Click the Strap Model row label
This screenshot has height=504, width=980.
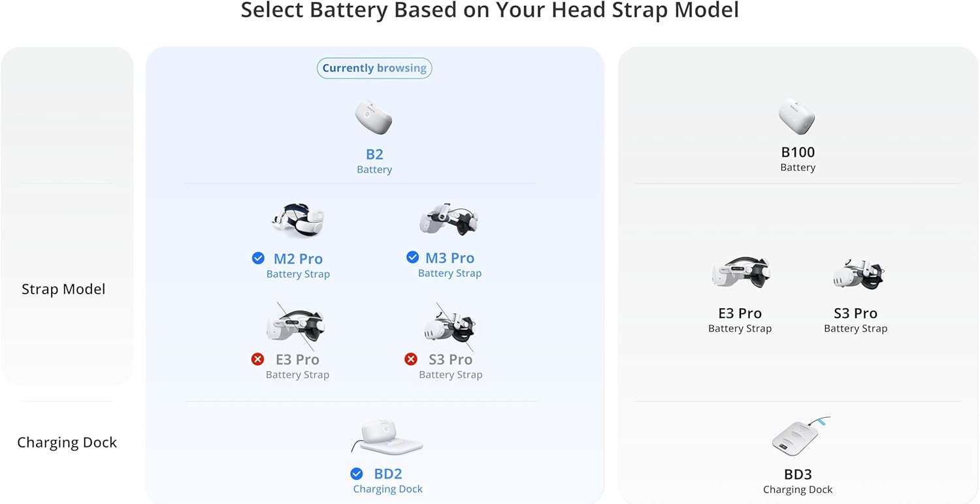tap(63, 289)
